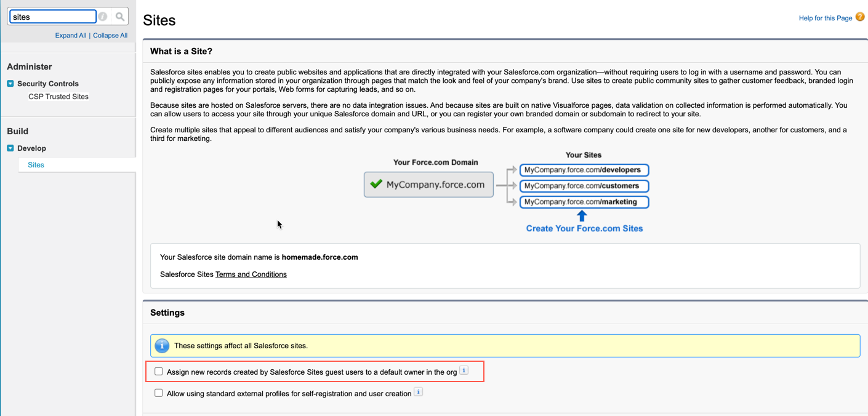Open the help question mark icon
868x416 pixels.
pyautogui.click(x=860, y=17)
